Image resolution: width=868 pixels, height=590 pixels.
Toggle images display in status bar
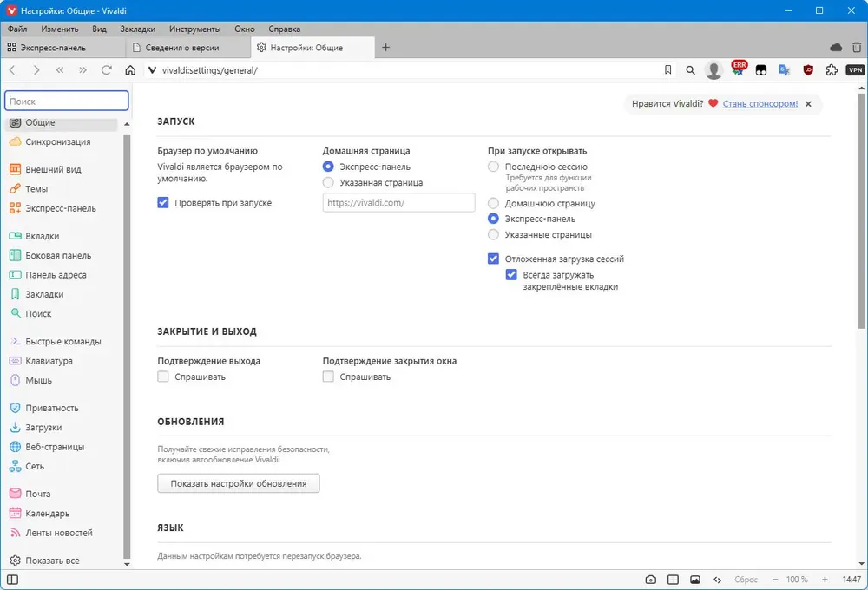tap(695, 580)
